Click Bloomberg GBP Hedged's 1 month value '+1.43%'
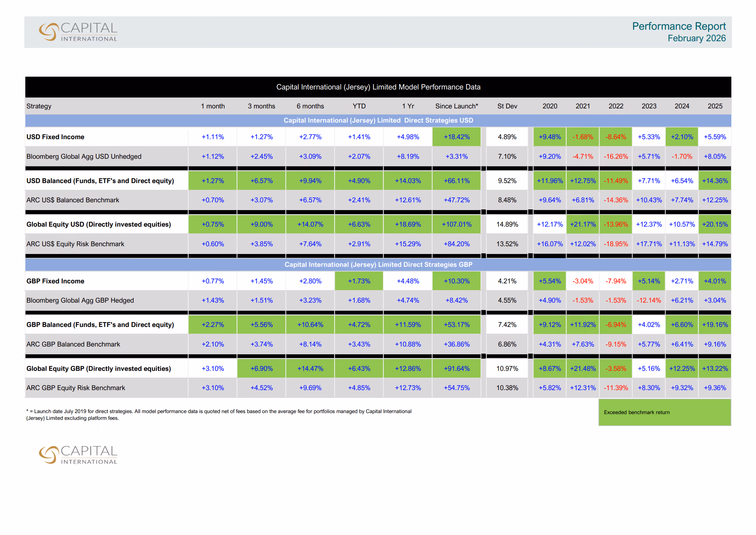The image size is (756, 535). (213, 300)
